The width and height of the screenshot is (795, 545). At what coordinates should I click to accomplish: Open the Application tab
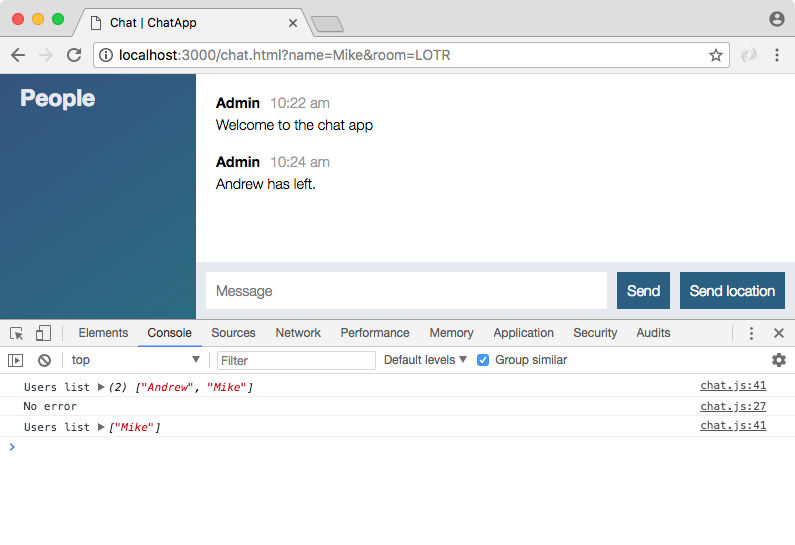(x=523, y=333)
